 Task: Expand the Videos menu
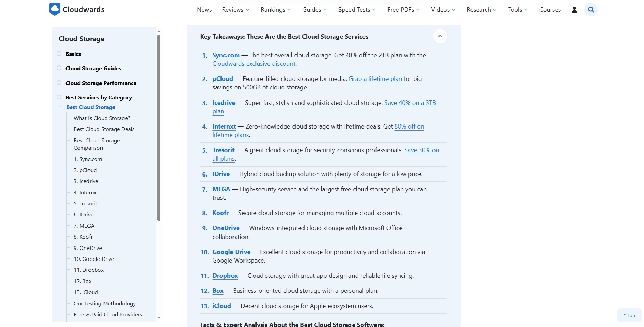pyautogui.click(x=443, y=10)
